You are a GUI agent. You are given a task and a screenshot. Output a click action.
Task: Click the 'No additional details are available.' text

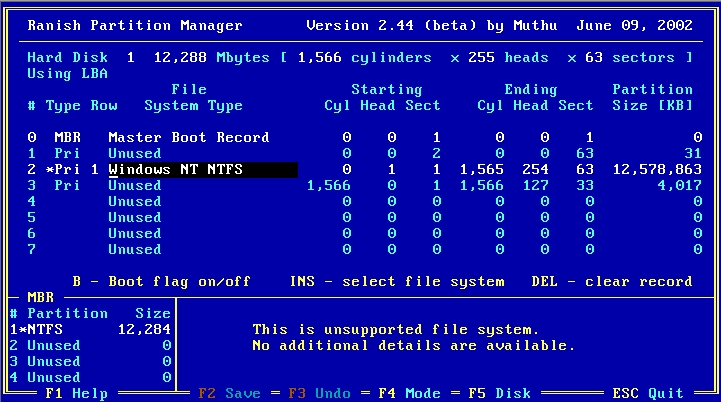[414, 346]
